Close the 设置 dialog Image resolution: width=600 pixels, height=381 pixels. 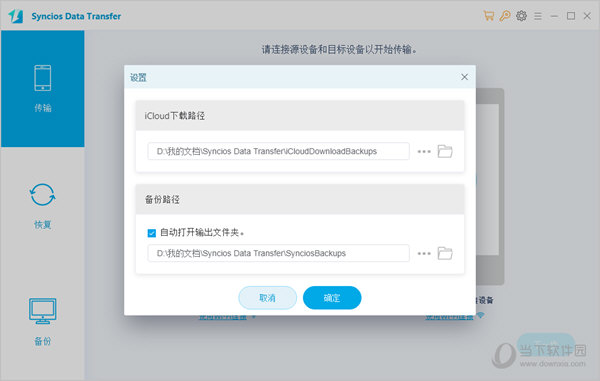(465, 77)
